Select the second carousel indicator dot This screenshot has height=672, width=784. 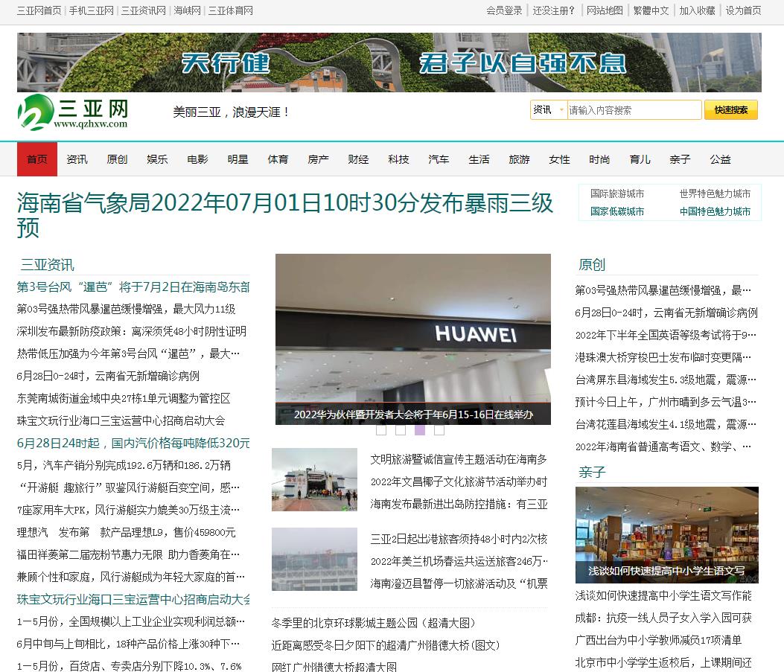coord(401,429)
